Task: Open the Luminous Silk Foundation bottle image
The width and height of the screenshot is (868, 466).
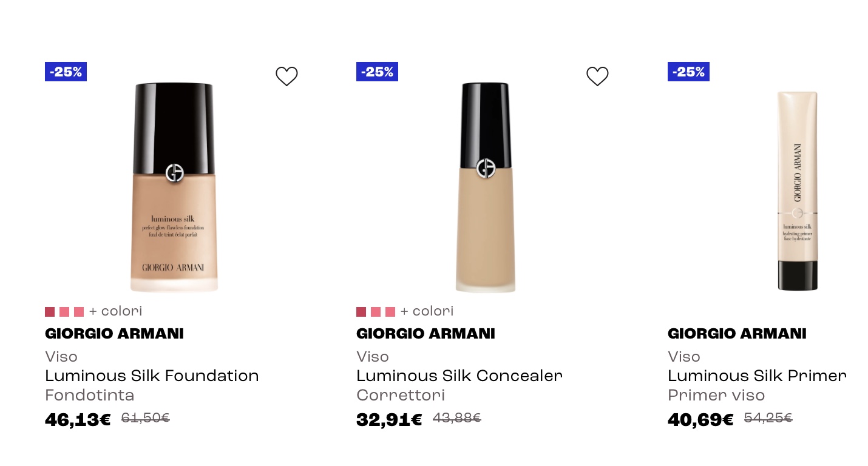Action: pyautogui.click(x=174, y=187)
